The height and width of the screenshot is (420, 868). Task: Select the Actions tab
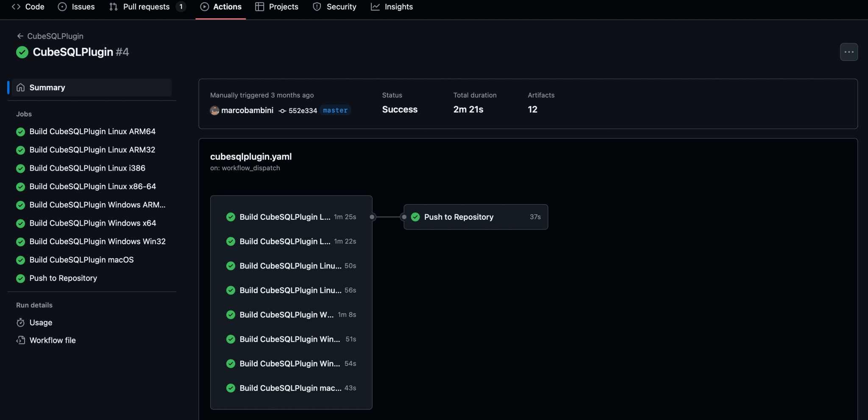coord(221,7)
